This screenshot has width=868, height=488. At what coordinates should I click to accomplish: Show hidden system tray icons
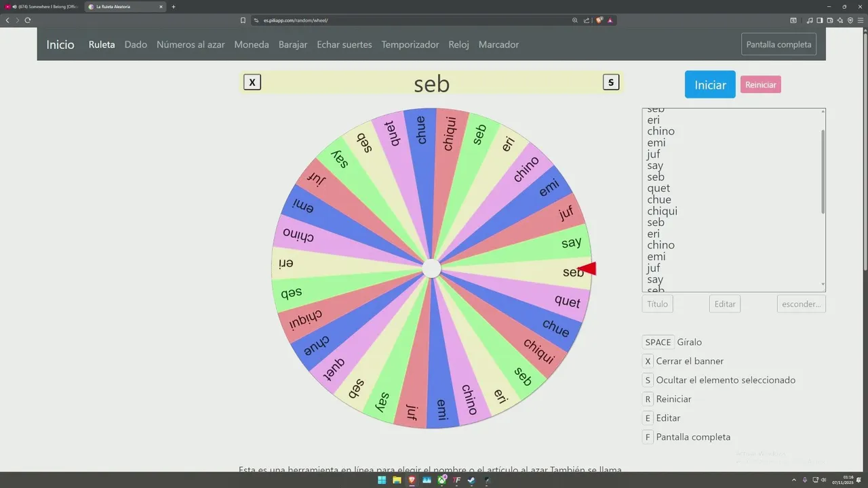794,481
